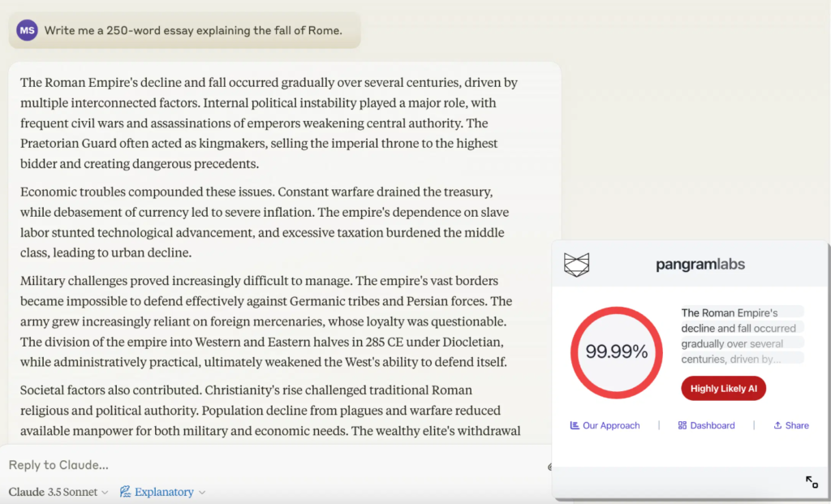This screenshot has width=831, height=504.
Task: Click the user prompt about fall of Rome
Action: [x=193, y=31]
